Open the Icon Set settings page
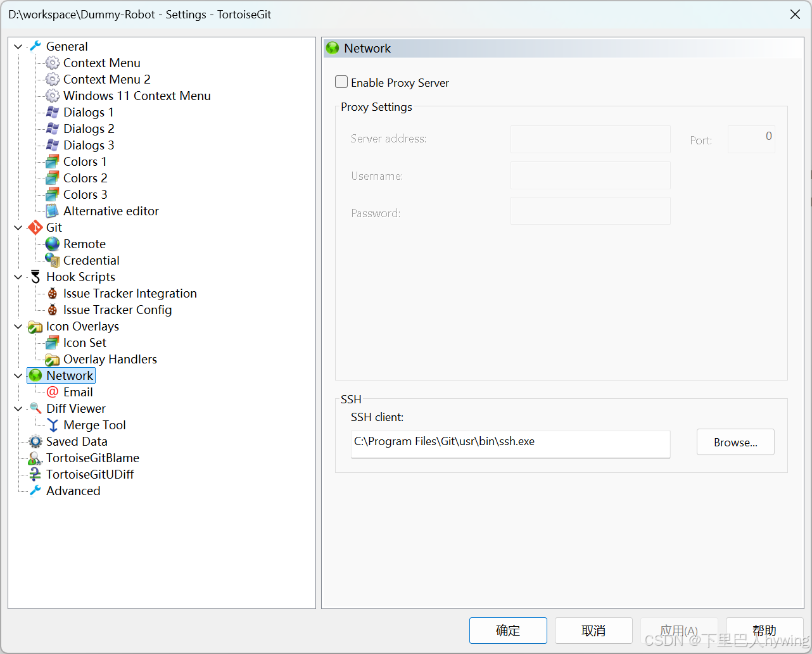Screen dimensions: 812x654 click(x=85, y=343)
